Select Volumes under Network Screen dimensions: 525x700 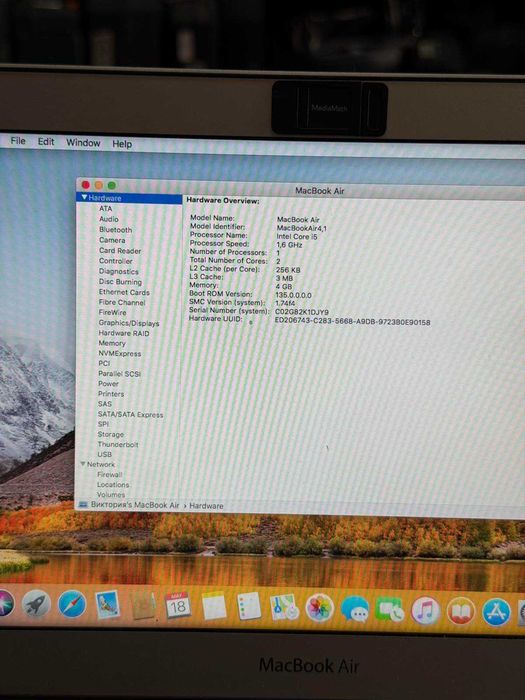[x=111, y=494]
